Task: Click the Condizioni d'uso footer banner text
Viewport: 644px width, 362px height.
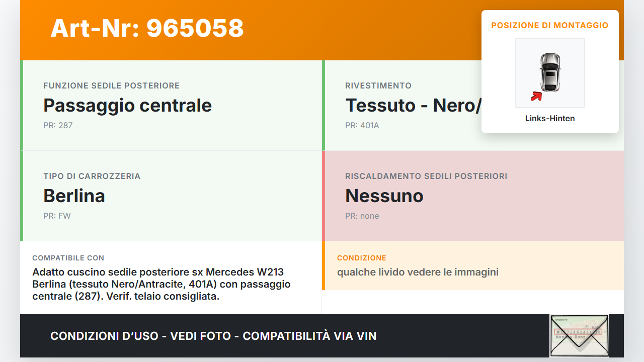Action: pyautogui.click(x=213, y=336)
